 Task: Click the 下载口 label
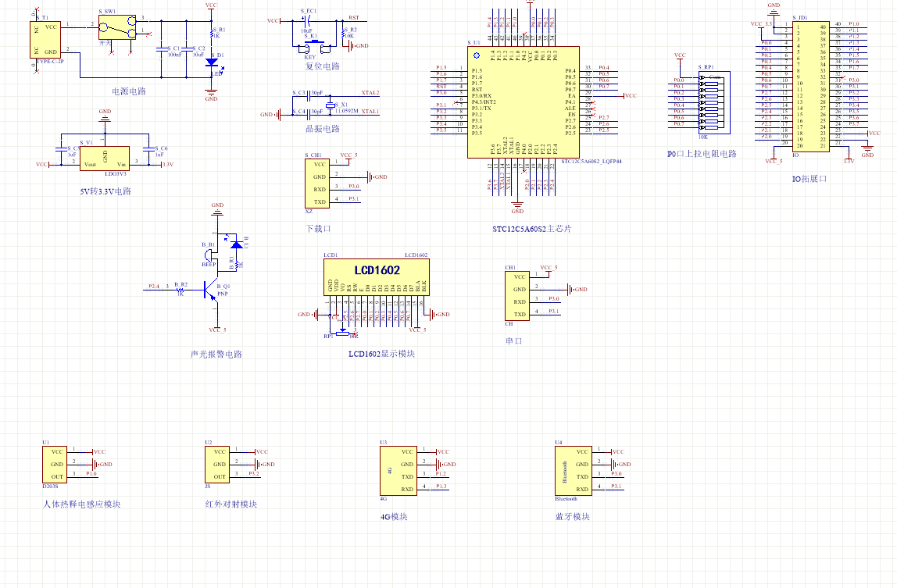[319, 229]
